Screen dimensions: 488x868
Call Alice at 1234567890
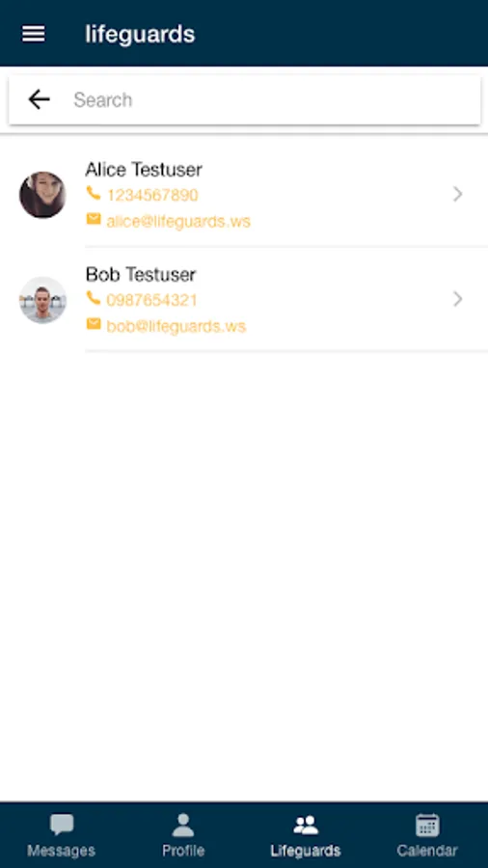tap(152, 196)
